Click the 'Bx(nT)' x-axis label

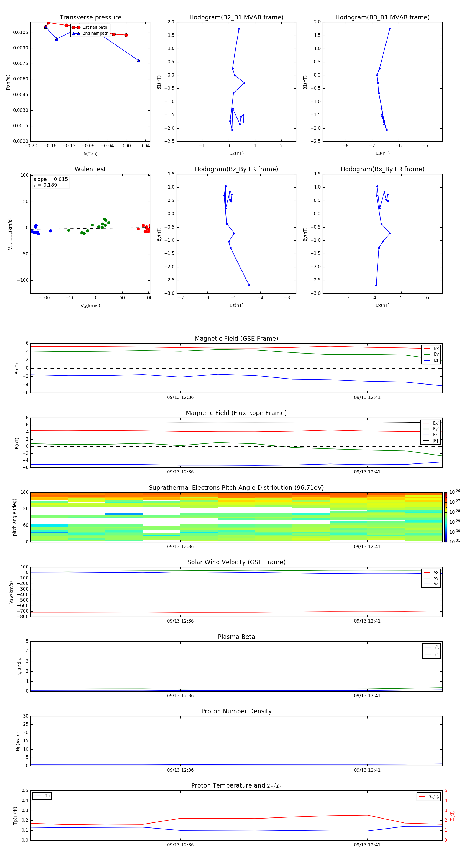pyautogui.click(x=382, y=305)
